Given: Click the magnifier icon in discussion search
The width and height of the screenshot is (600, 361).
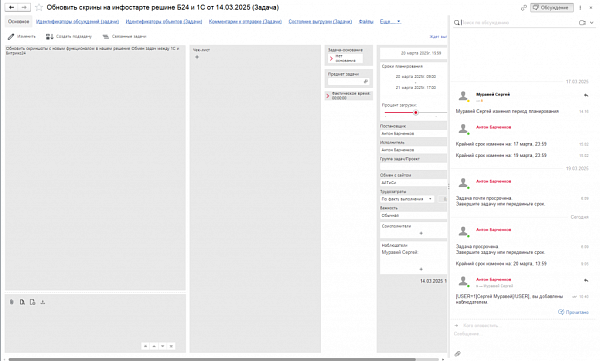Looking at the screenshot, I should tap(457, 23).
